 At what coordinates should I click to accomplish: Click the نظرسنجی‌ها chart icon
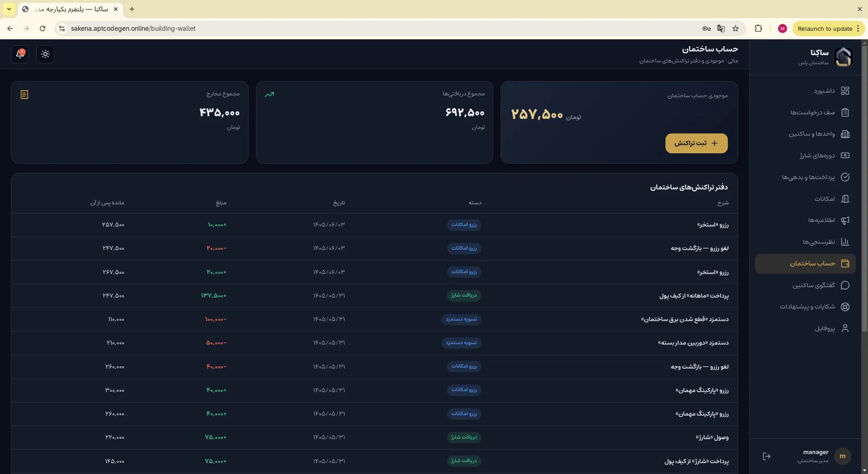pyautogui.click(x=845, y=242)
